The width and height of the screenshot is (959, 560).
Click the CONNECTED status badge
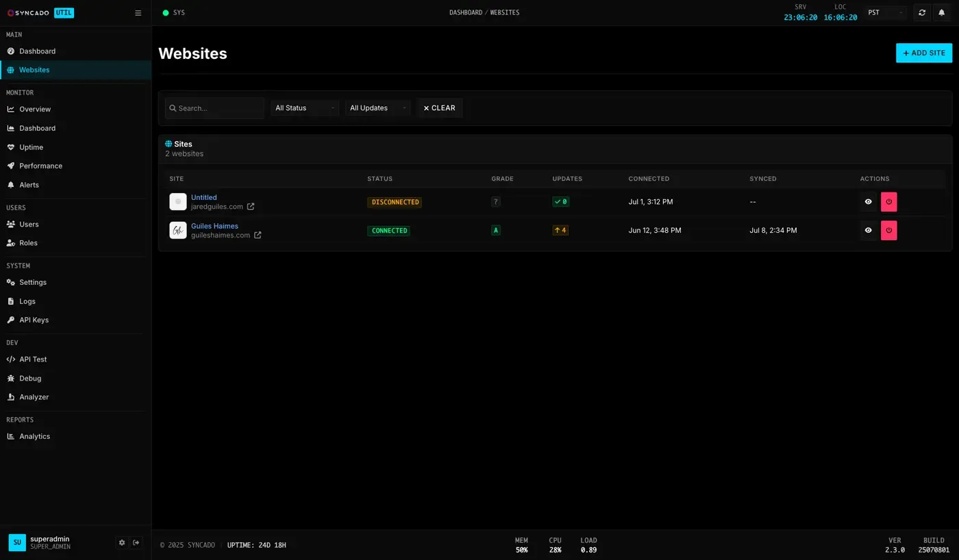pyautogui.click(x=388, y=231)
